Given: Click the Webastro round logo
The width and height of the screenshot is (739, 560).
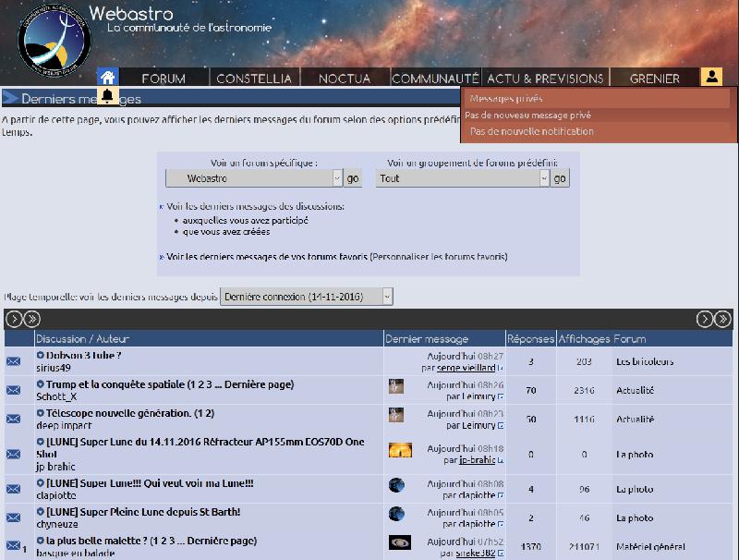Looking at the screenshot, I should (x=54, y=40).
